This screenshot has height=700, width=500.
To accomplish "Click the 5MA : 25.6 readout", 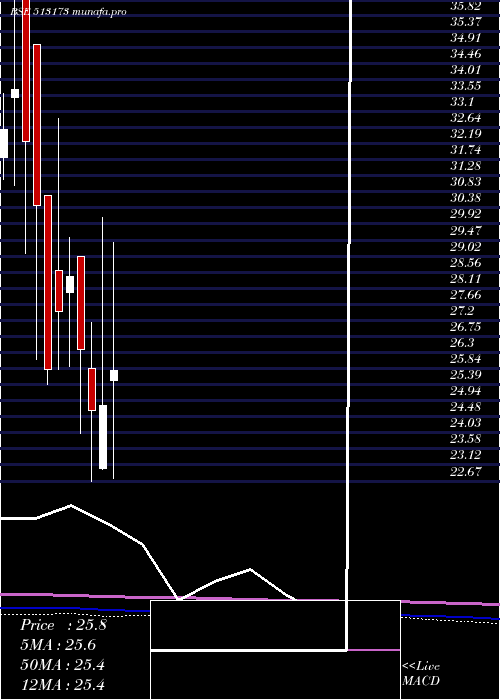I will pos(58,645).
